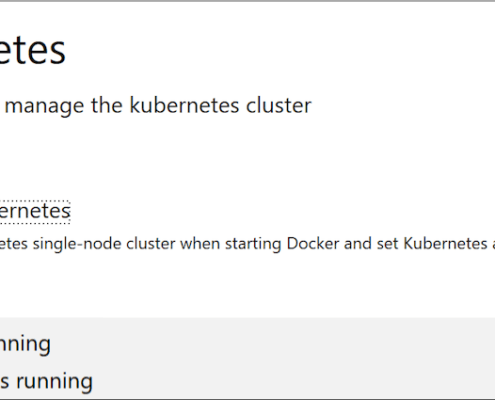Screen dimensions: 495x400
Task: Click the word 'Docker' in the description
Action: tap(313, 244)
